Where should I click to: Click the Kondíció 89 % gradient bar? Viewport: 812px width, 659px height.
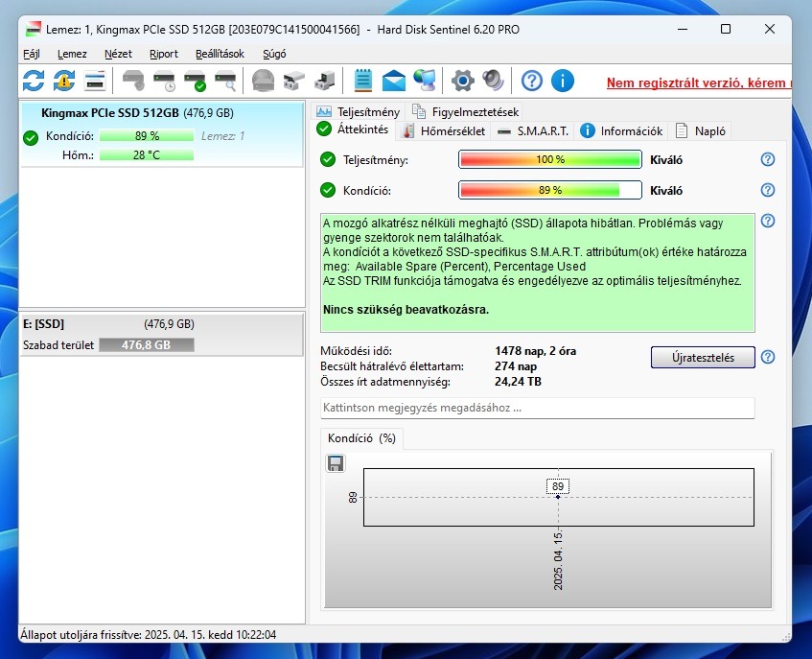550,190
